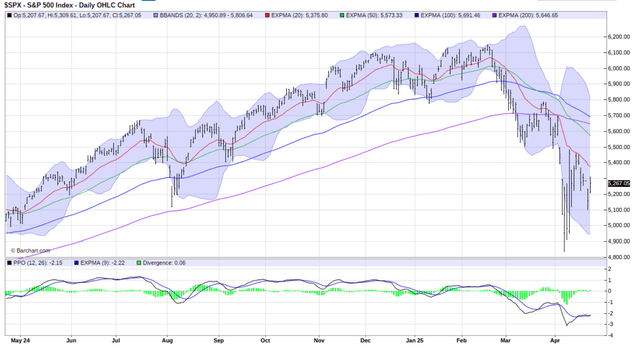This screenshot has height=360, width=640.
Task: Click the Jul date axis label
Action: [116, 340]
